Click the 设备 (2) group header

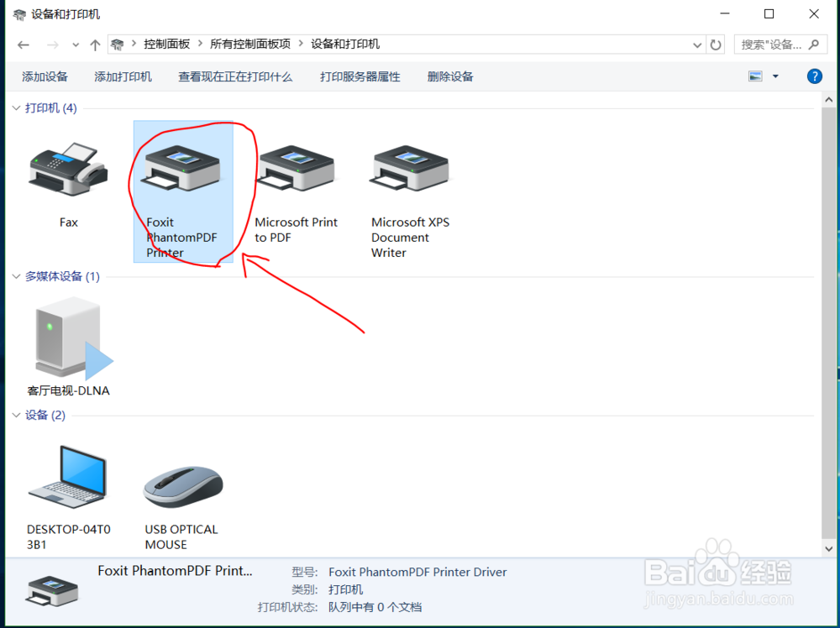[x=45, y=415]
